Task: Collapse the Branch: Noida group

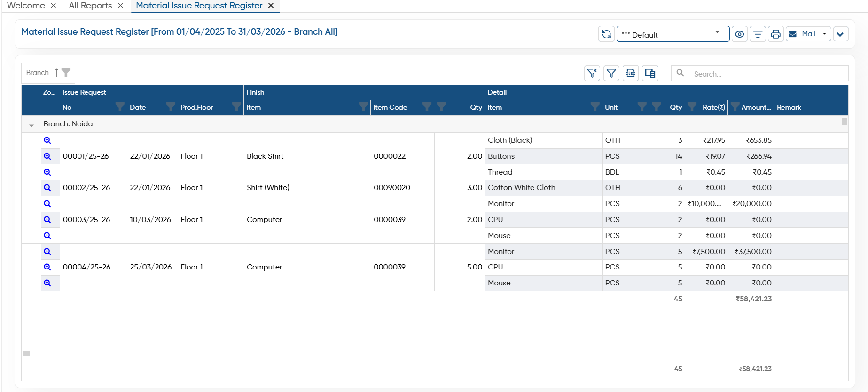Action: [31, 125]
